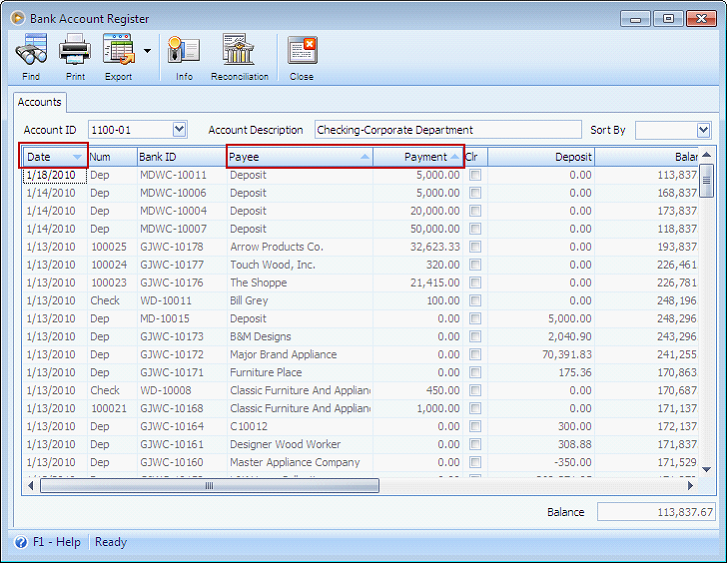Select the C10012 payee cell
Screen dimensions: 728x564
[x=299, y=426]
